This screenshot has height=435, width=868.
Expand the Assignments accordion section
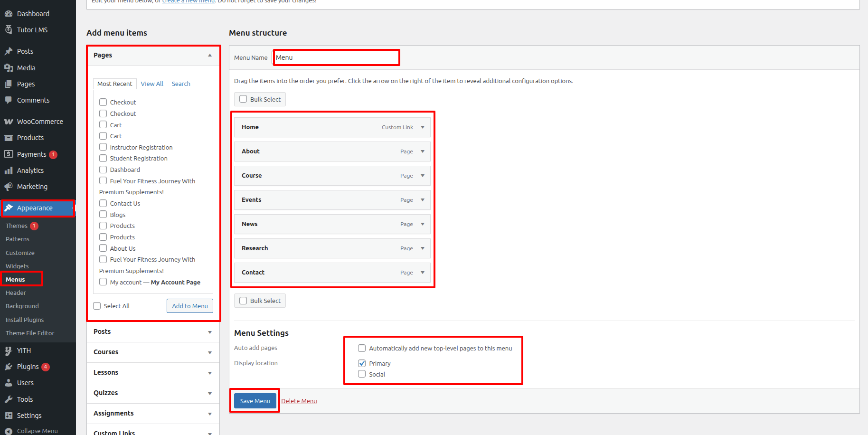[x=153, y=414]
